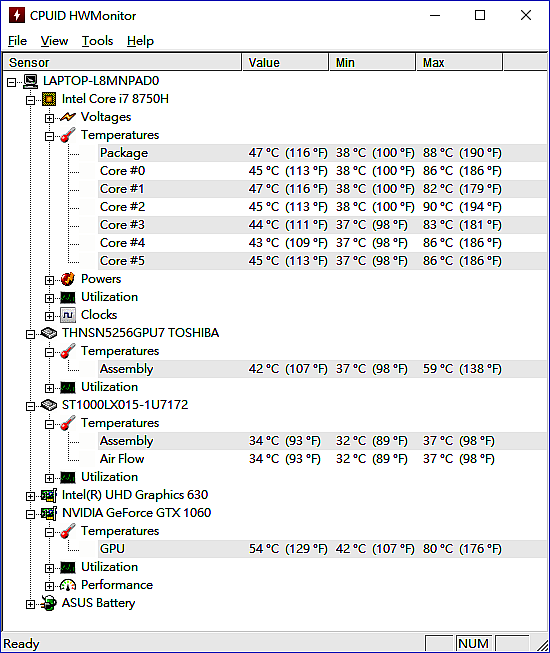
Task: Click the ST1000LX015 drive icon
Action: click(x=49, y=405)
